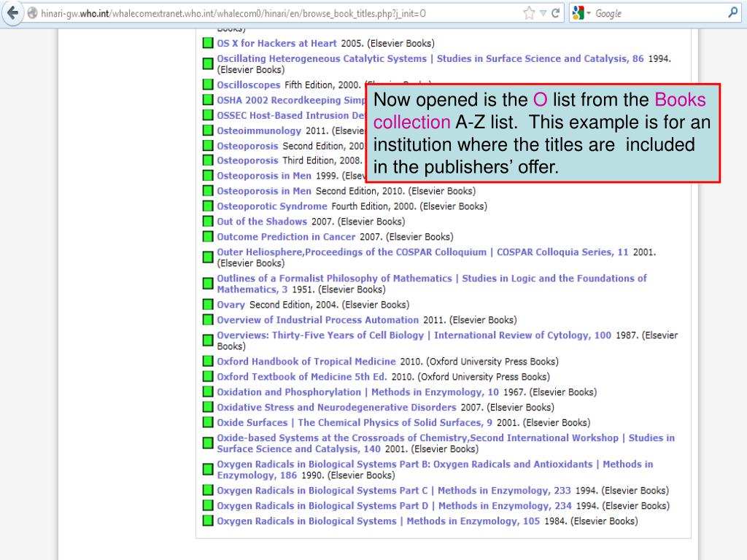Click text "2010. (Oxford University Press Books)" after Tropical Medicine
This screenshot has width=747, height=560.
[479, 362]
